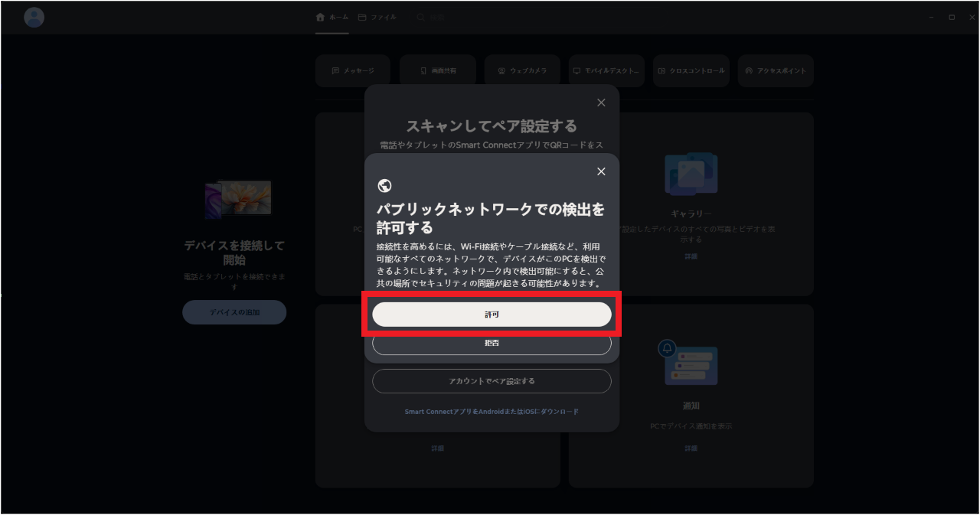Open the Smart Connect app download link
The image size is (980, 515).
pyautogui.click(x=492, y=411)
